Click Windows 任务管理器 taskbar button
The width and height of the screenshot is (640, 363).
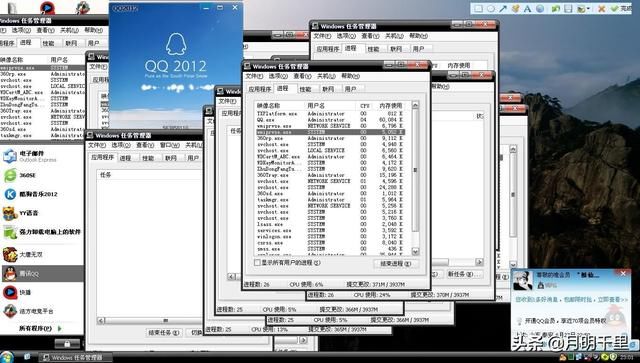click(76, 357)
